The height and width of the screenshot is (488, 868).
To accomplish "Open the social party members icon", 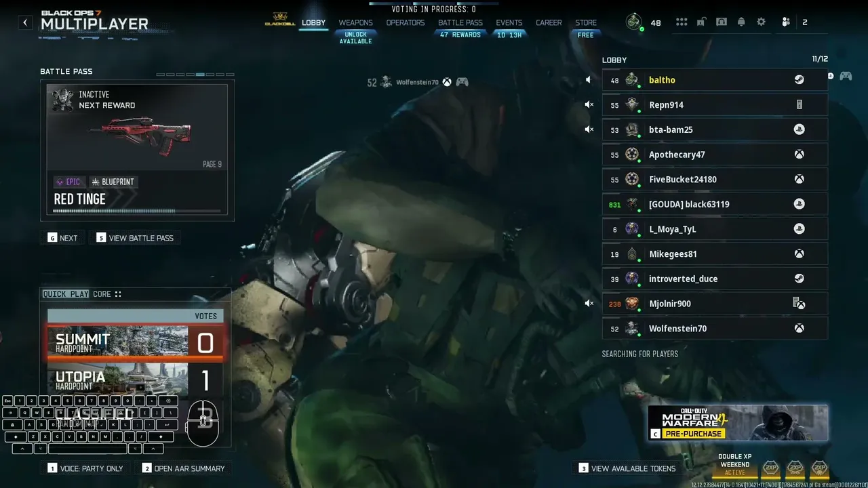I will pos(786,22).
